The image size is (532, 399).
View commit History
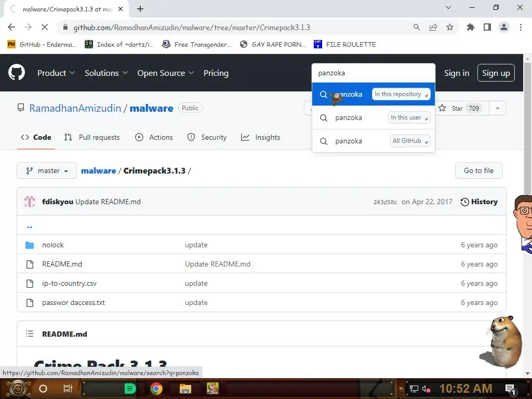point(478,202)
